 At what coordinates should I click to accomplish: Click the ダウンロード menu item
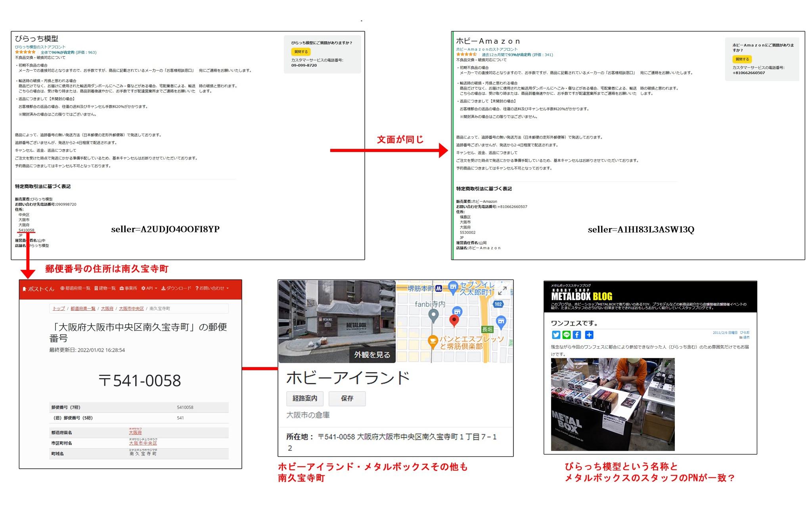(176, 288)
